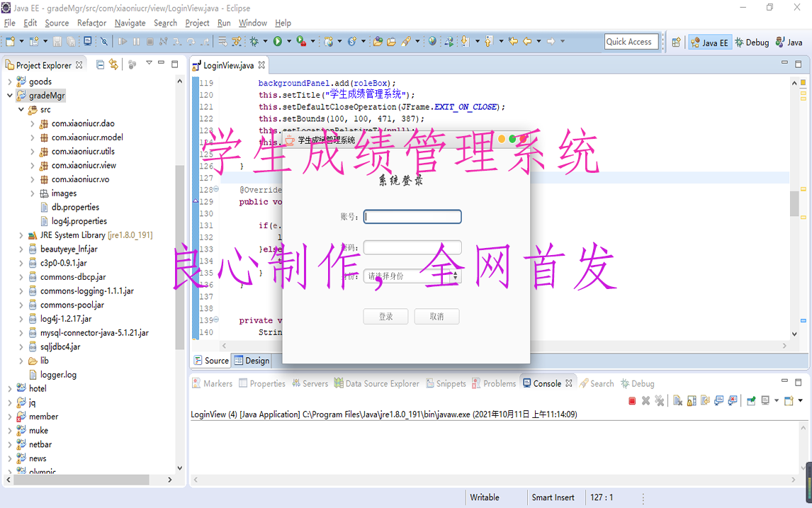Click the Clear Console icon
The image size is (812, 508).
(677, 401)
